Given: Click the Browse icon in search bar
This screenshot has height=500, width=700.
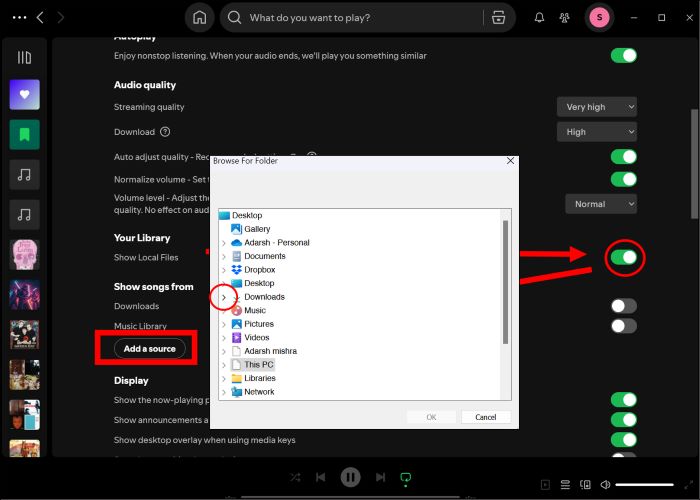Looking at the screenshot, I should 498,17.
